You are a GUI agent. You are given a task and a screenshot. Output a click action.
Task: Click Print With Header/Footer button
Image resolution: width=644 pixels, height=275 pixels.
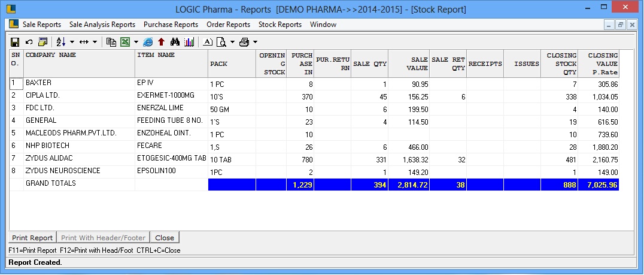[x=103, y=238]
